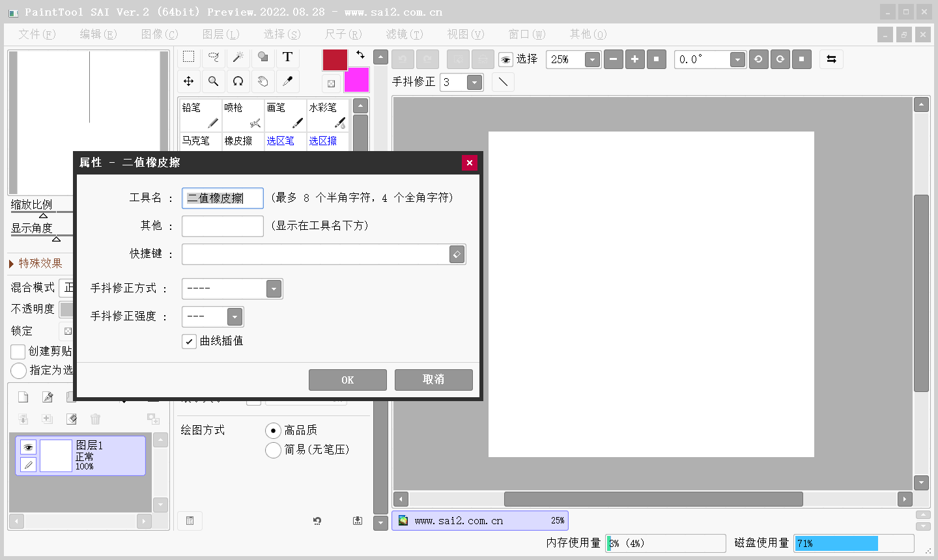Create a new normal layer icon
This screenshot has width=938, height=560.
click(x=23, y=397)
